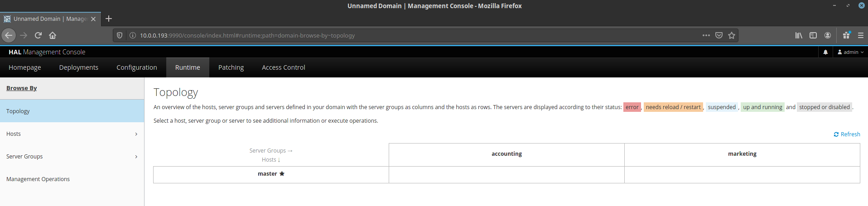The width and height of the screenshot is (868, 206).
Task: Select Management Operations in sidebar
Action: pos(38,179)
